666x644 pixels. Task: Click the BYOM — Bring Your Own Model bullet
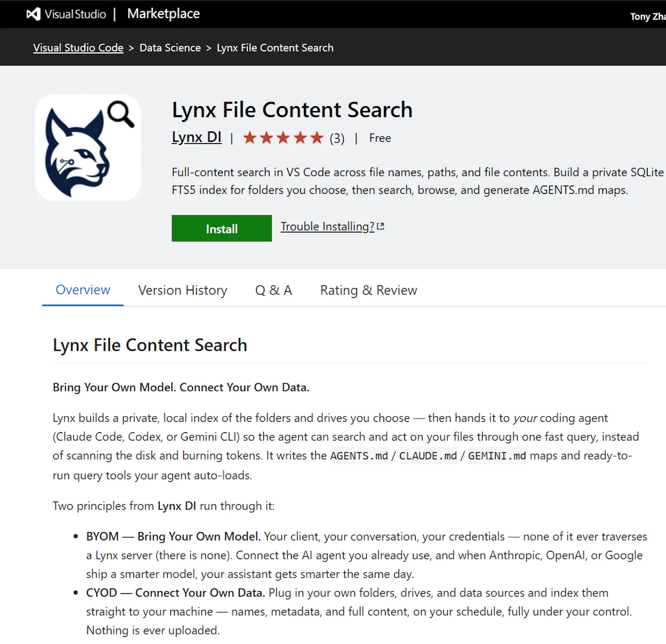click(366, 555)
